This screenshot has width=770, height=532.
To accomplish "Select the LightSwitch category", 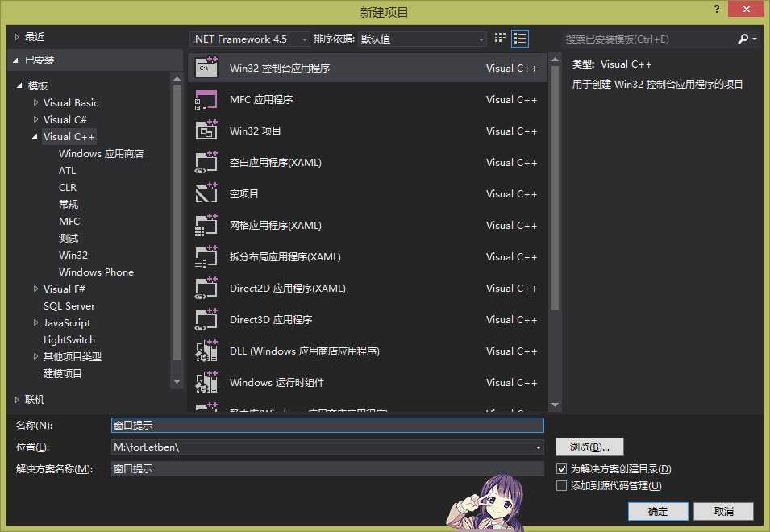I will (69, 339).
